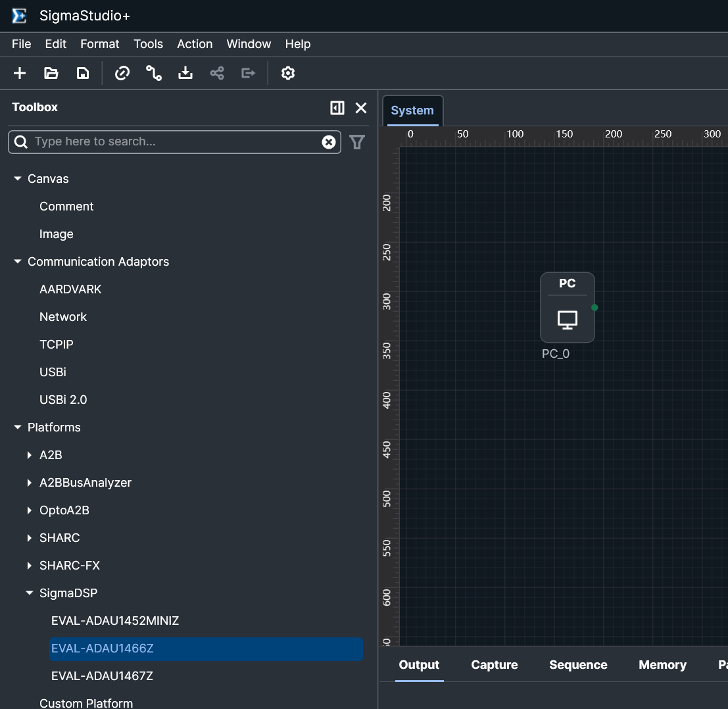Click the export arrow toolbar icon
This screenshot has width=728, height=709.
click(249, 74)
